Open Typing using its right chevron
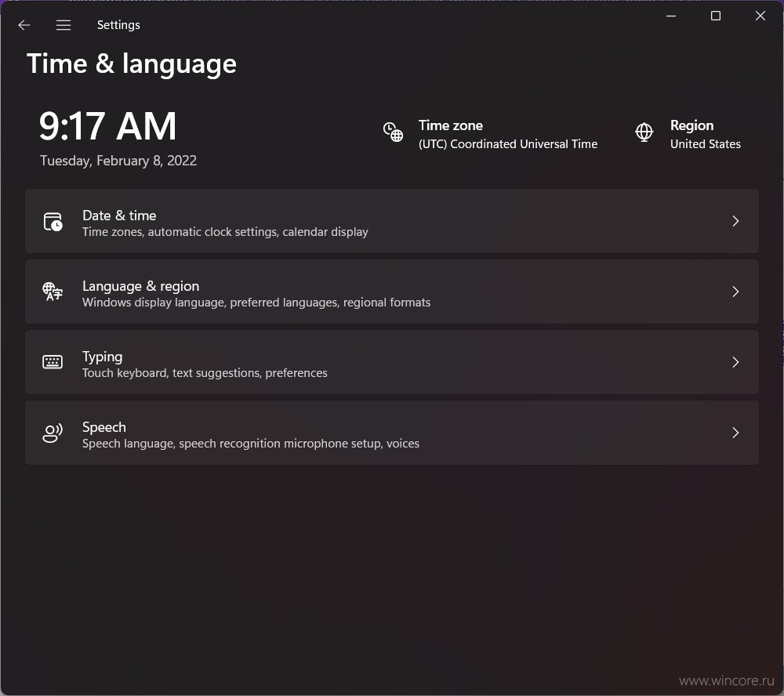 (735, 362)
